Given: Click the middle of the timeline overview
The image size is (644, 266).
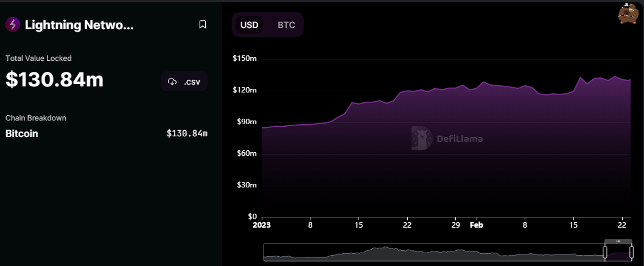Looking at the screenshot, I should click(x=434, y=252).
